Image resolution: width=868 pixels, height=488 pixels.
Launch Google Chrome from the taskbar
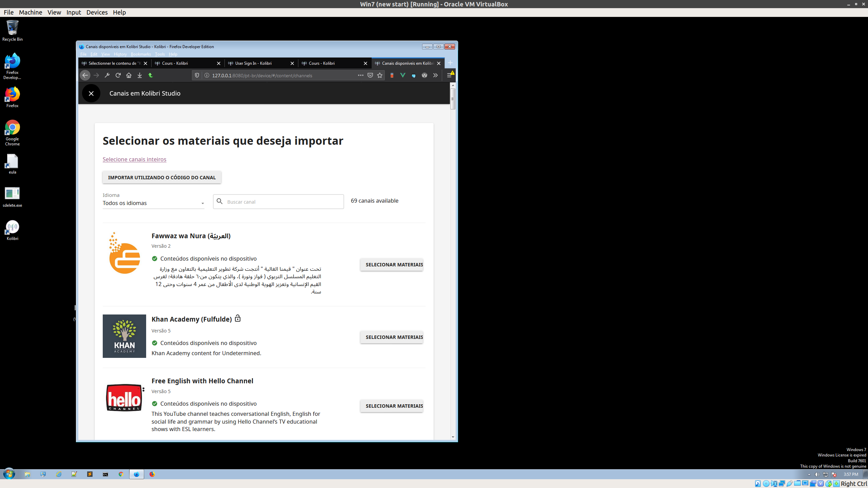121,474
